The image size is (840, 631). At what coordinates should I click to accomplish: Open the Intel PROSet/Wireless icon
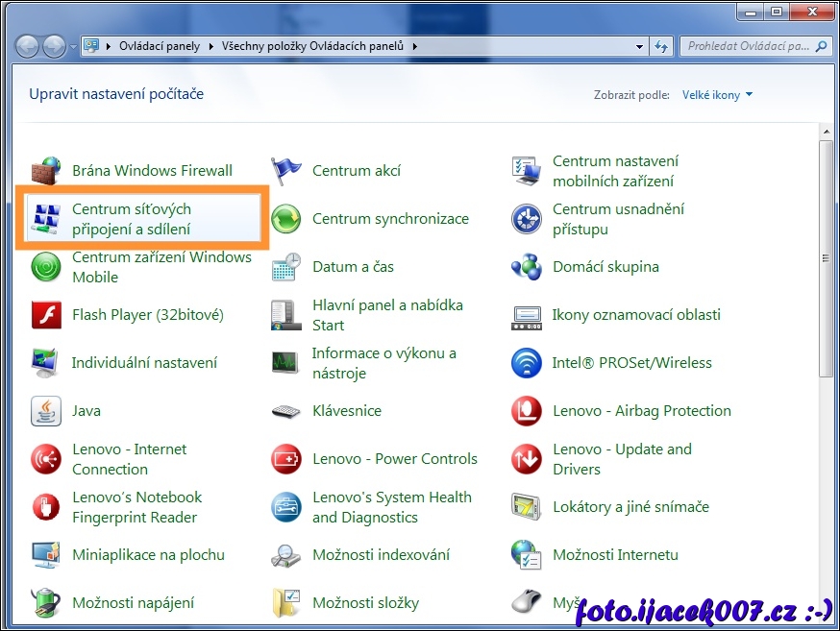coord(526,363)
